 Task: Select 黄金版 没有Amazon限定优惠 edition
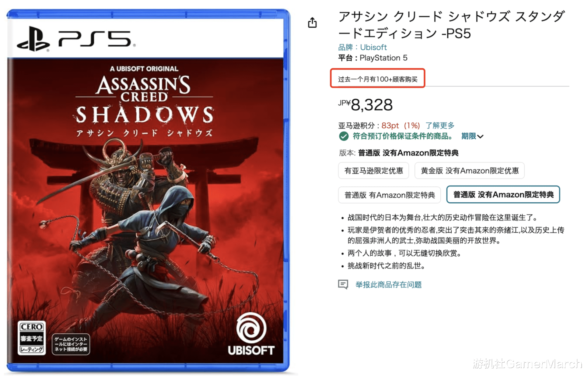point(469,171)
